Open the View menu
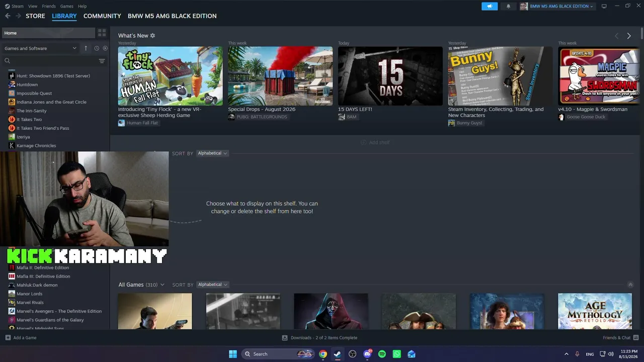 tap(33, 6)
